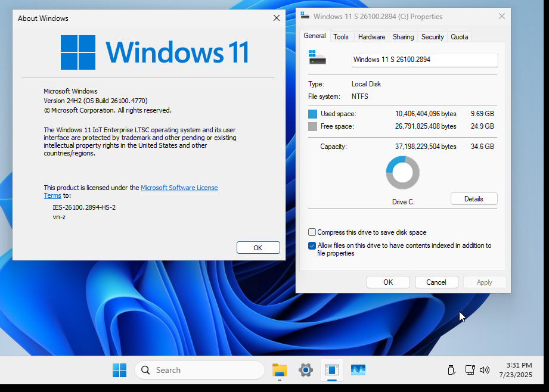Click OK in About Windows dialog
Screen dimensions: 549x392
258,247
